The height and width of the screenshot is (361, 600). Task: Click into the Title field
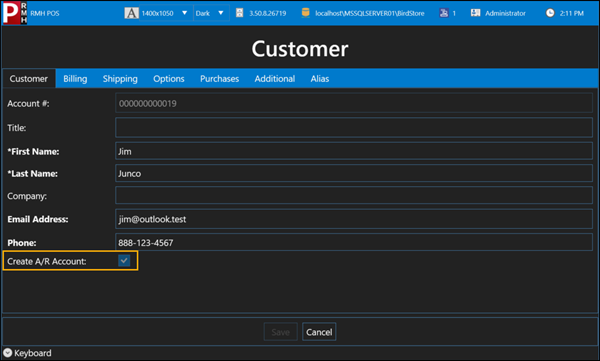click(354, 127)
